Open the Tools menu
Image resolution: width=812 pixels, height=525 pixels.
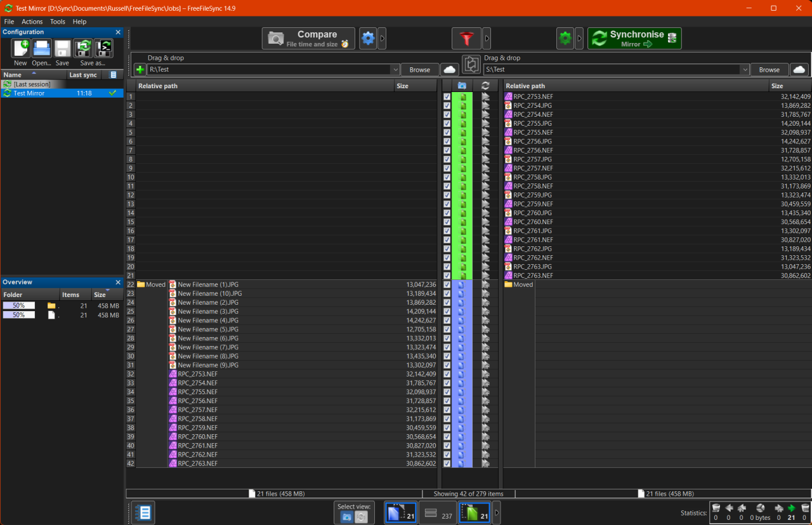(x=57, y=21)
